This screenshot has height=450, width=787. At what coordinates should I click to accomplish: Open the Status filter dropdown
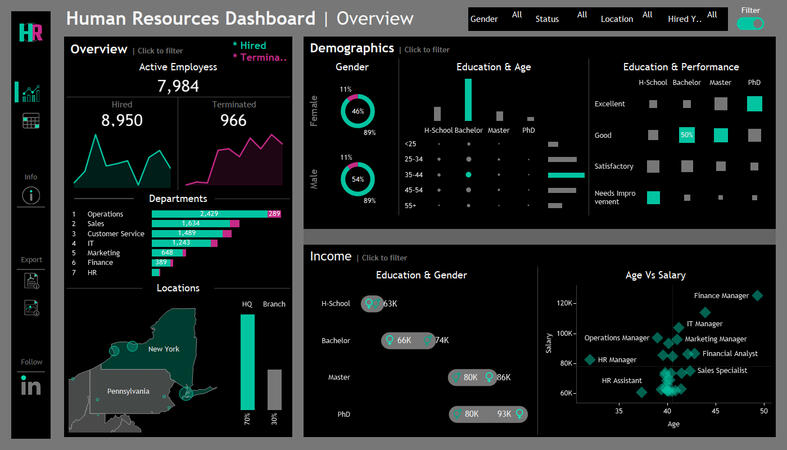coord(561,18)
